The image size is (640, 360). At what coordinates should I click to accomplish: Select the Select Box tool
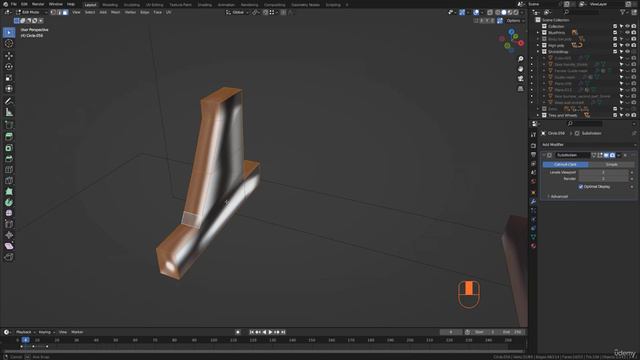coord(9,32)
